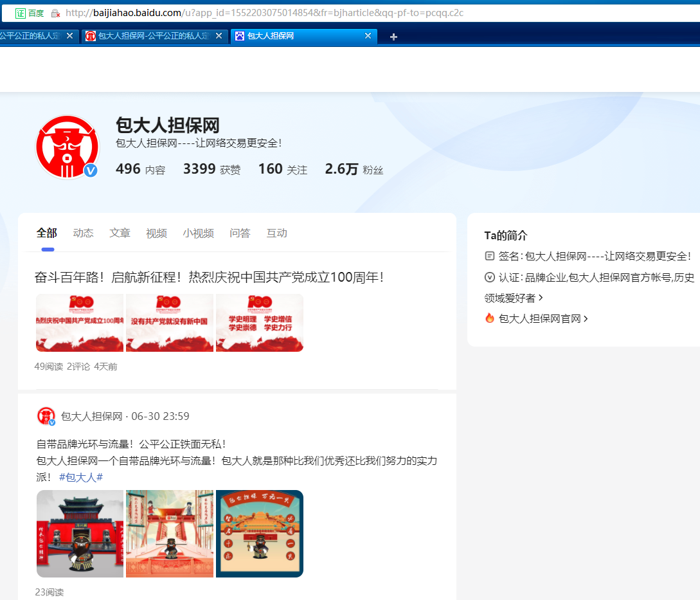Click the verification icon beside 认证

click(x=489, y=277)
